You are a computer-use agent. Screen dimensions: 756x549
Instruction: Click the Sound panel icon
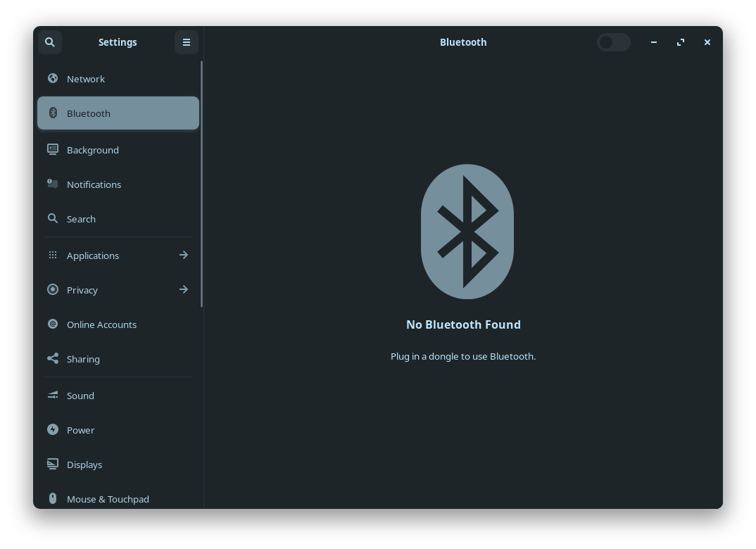pyautogui.click(x=53, y=395)
